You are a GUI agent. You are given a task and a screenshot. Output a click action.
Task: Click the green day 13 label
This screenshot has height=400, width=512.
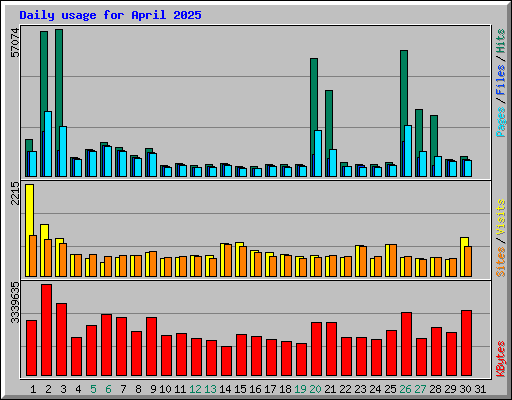coord(210,389)
